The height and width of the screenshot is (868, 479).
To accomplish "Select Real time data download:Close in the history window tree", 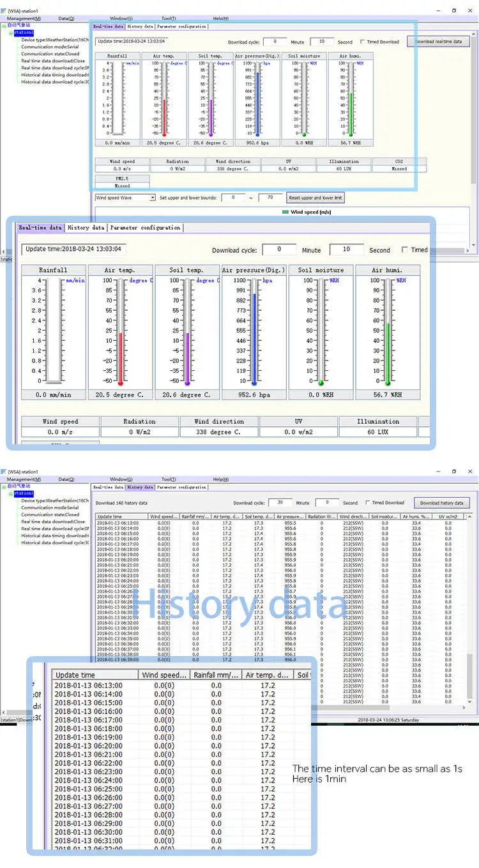I will 53,521.
